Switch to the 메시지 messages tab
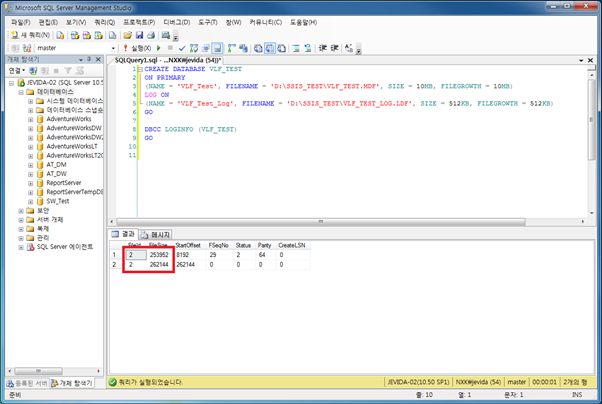This screenshot has width=602, height=404. [155, 234]
